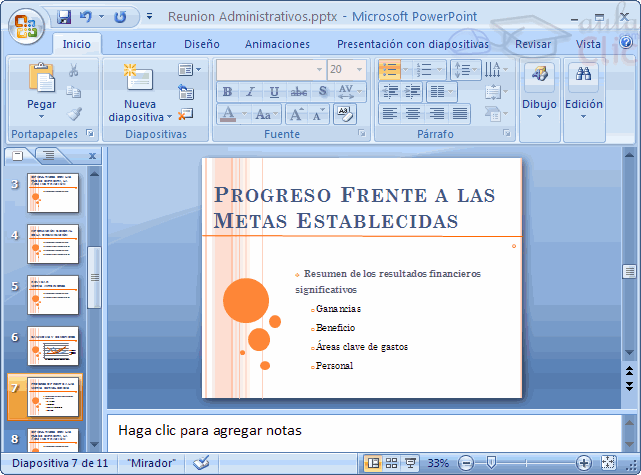Add a Nueva diapositiva slide icon
This screenshot has height=475, width=641.
tap(138, 78)
